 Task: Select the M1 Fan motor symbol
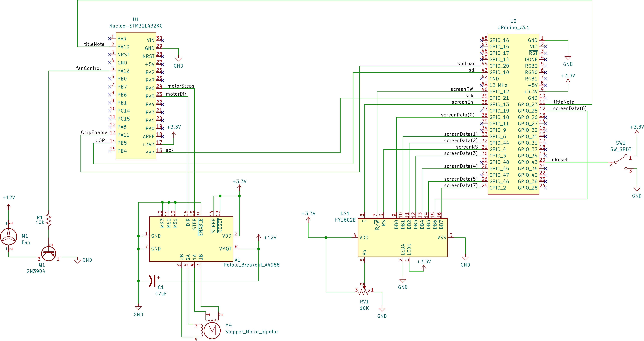click(9, 237)
